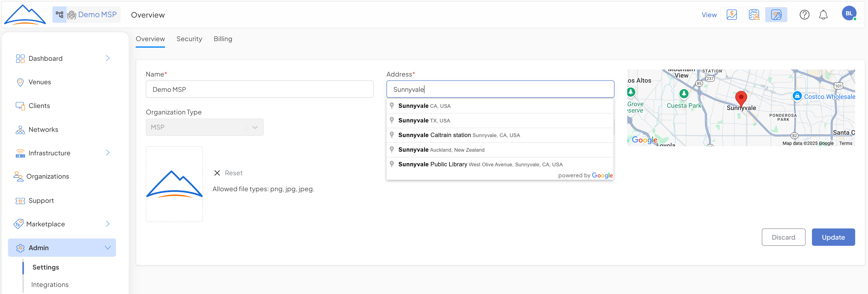Select the highlighted wireless view icon
Image resolution: width=868 pixels, height=294 pixels.
coord(776,14)
